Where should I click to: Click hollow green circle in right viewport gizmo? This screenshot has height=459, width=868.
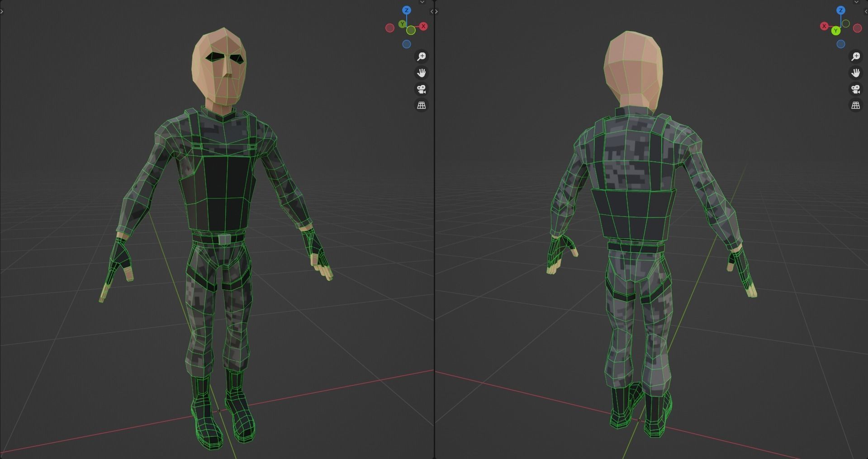(x=845, y=24)
